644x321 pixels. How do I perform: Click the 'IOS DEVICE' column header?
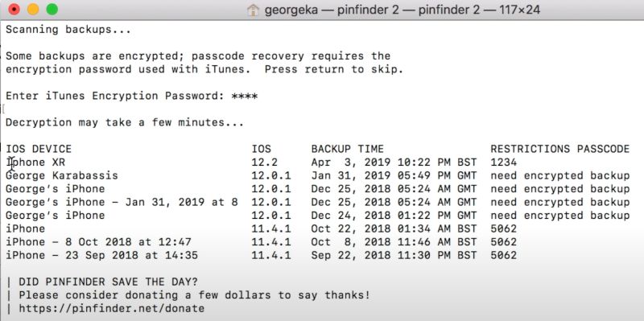(39, 149)
